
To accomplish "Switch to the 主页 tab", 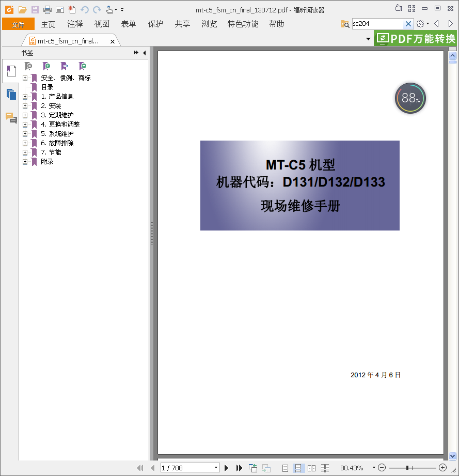I will (48, 24).
